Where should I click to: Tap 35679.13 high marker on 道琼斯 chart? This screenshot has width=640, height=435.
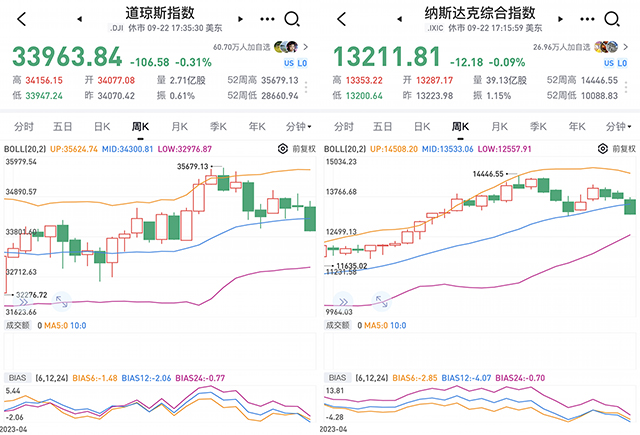pos(193,166)
